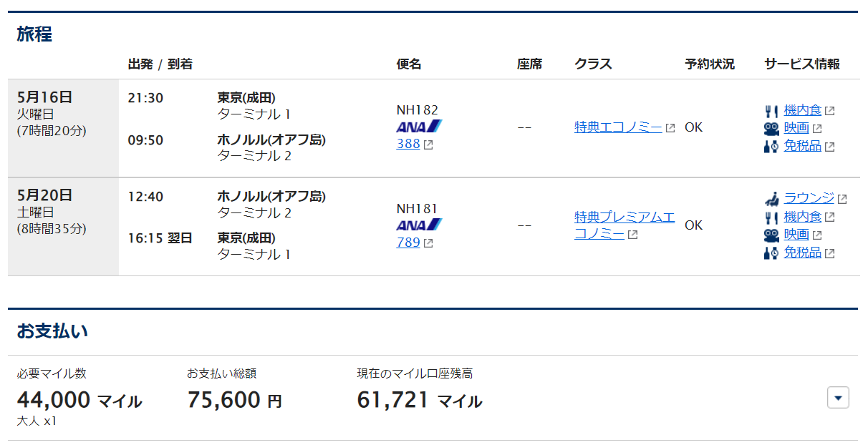This screenshot has height=445, width=868.
Task: Click the duty-free bottle icon for NH181
Action: click(771, 253)
